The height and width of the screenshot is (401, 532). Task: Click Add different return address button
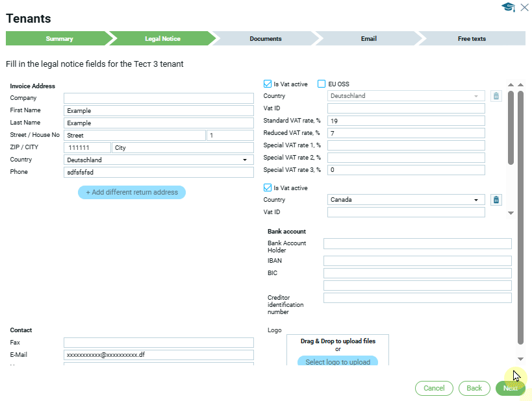pos(132,193)
